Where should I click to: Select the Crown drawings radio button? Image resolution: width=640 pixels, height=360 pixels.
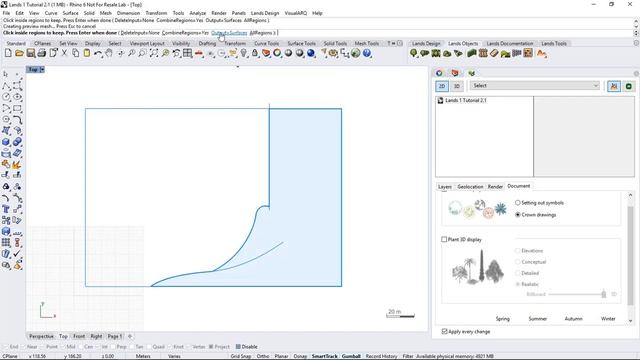[x=518, y=215]
